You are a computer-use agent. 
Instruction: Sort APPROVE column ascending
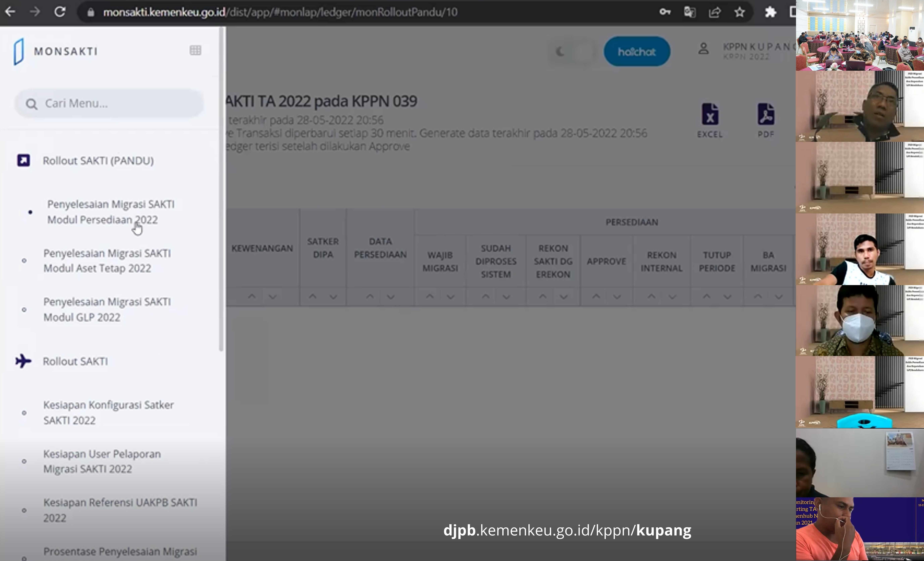coord(596,296)
